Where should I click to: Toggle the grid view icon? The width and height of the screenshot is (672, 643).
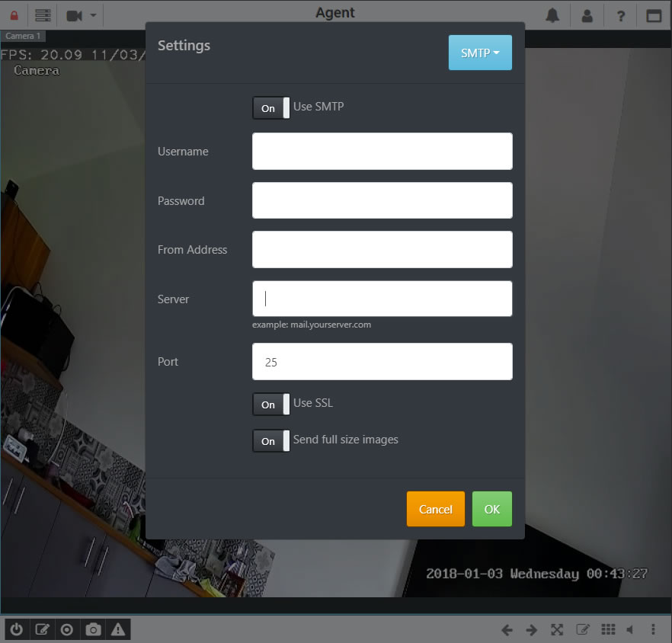point(607,629)
